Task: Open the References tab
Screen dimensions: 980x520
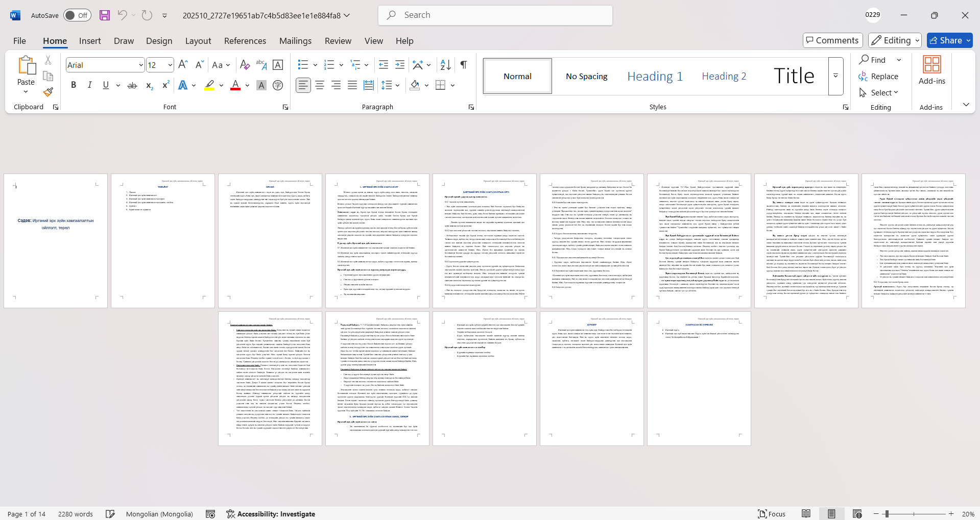Action: [245, 41]
